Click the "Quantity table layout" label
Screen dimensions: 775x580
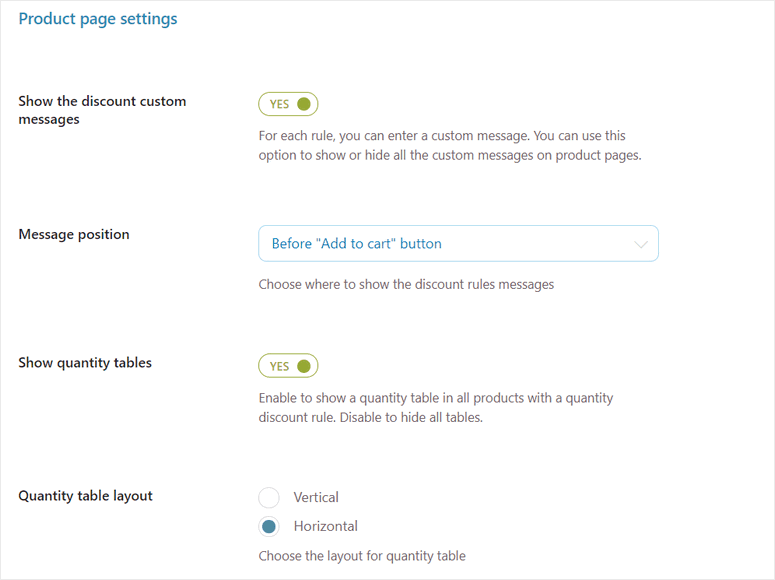pyautogui.click(x=86, y=495)
